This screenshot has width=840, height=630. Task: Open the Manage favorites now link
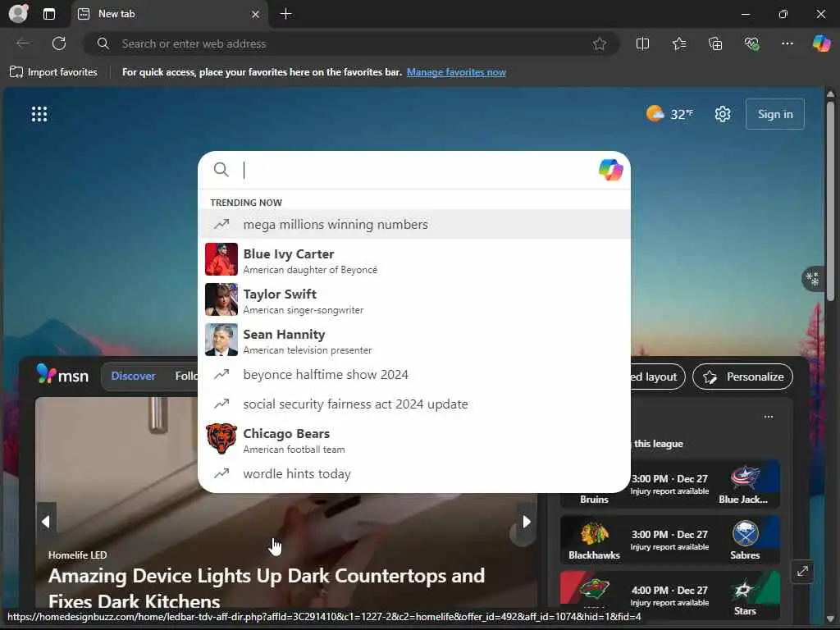(x=456, y=72)
